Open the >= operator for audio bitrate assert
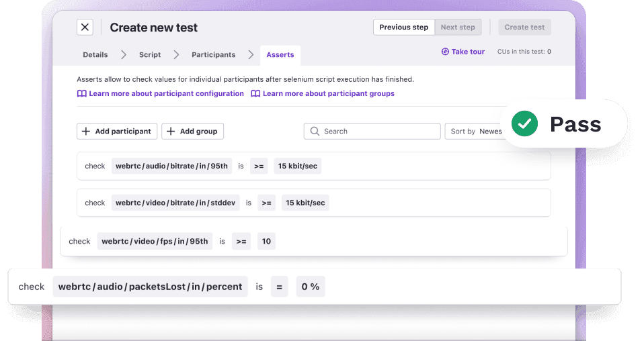This screenshot has width=644, height=341. click(259, 166)
